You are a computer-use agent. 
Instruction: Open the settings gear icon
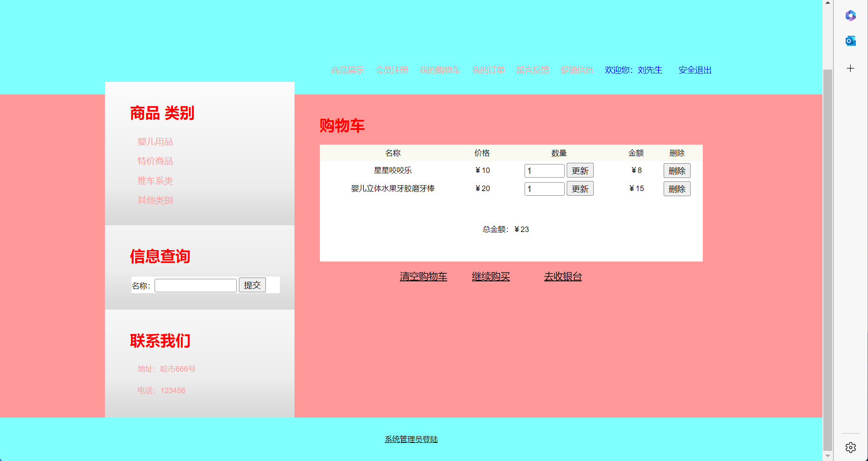pos(850,448)
